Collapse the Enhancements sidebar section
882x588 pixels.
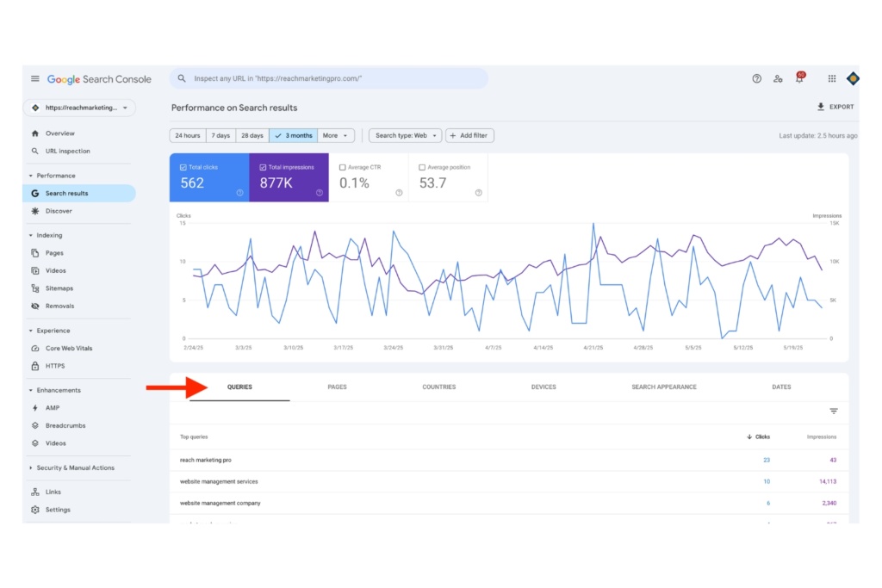[x=54, y=390]
